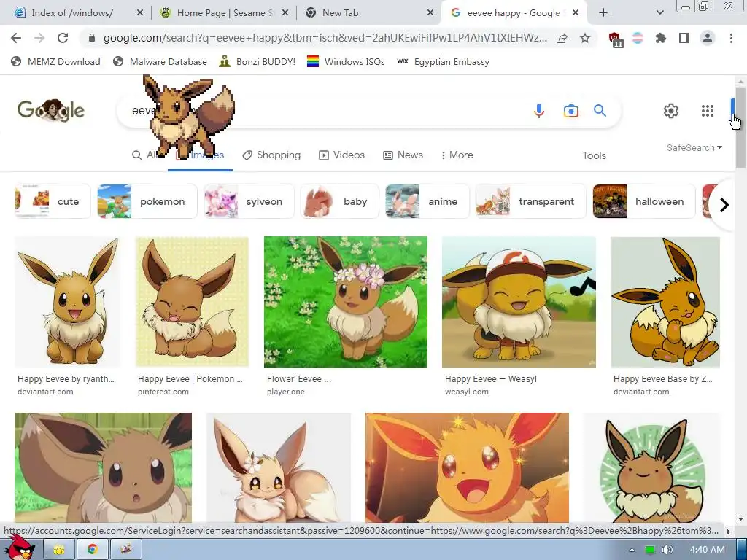Click the 4:40 AM taskbar clock

[708, 550]
